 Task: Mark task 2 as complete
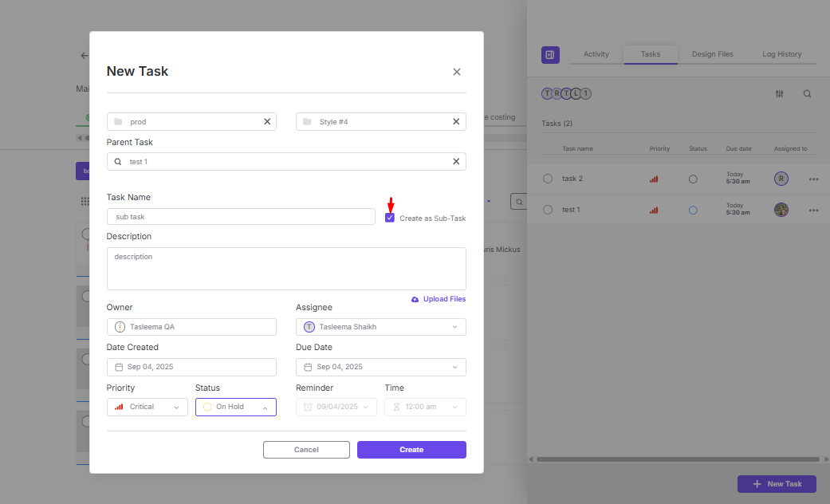[x=548, y=179]
